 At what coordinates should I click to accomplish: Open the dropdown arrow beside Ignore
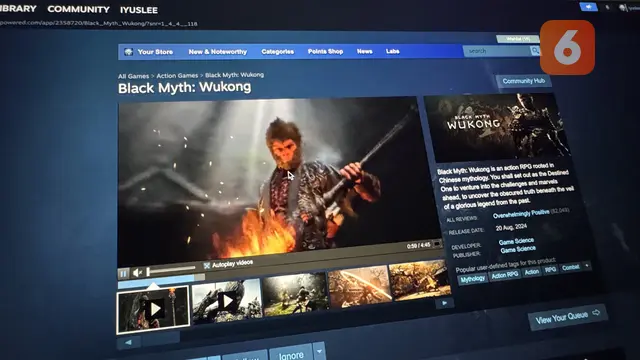pyautogui.click(x=319, y=352)
